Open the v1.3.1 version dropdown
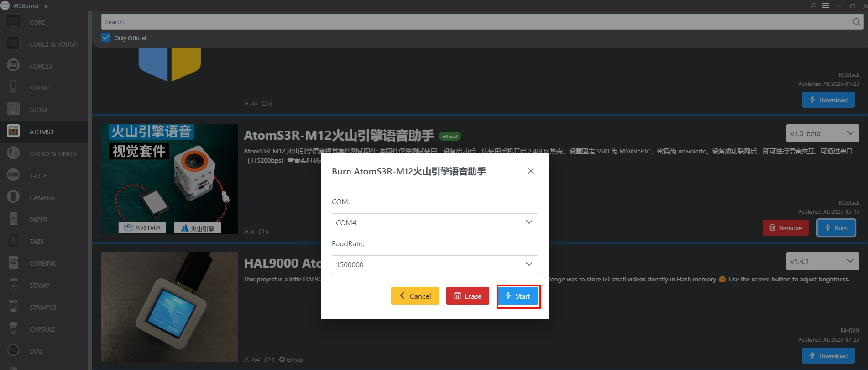The height and width of the screenshot is (370, 868). pos(822,261)
